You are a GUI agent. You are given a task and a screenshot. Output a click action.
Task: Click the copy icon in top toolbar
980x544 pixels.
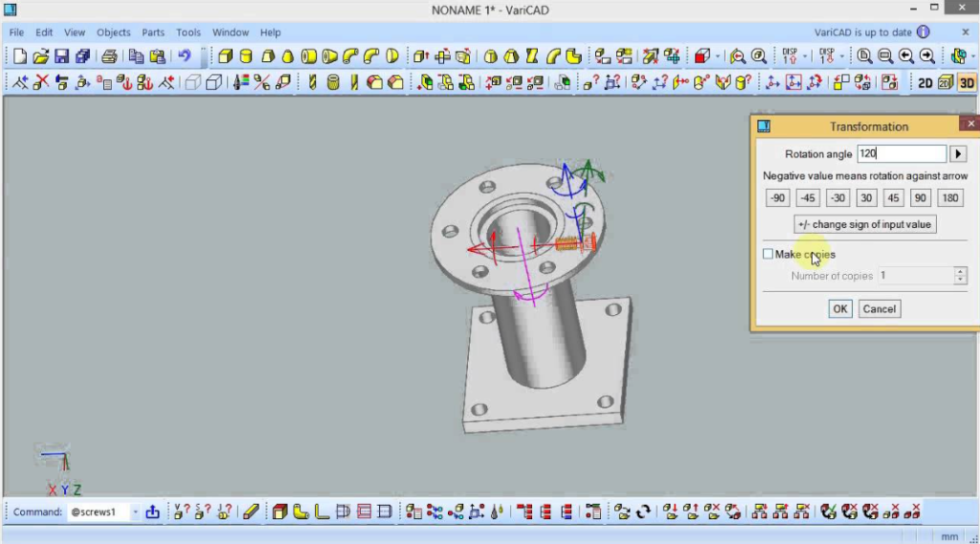tap(136, 57)
